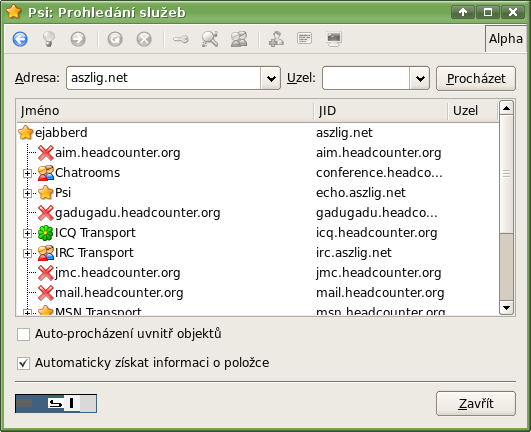
Task: Click the stop toolbar icon
Action: pos(144,39)
